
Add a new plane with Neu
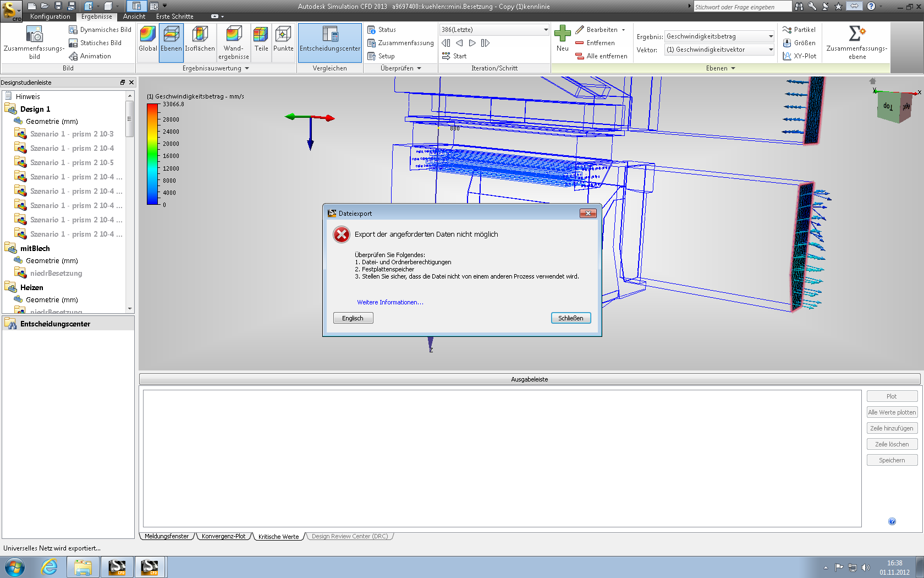coord(563,39)
